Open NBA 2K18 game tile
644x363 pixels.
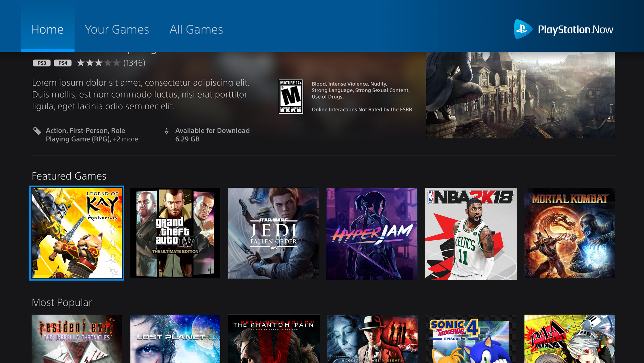point(471,233)
